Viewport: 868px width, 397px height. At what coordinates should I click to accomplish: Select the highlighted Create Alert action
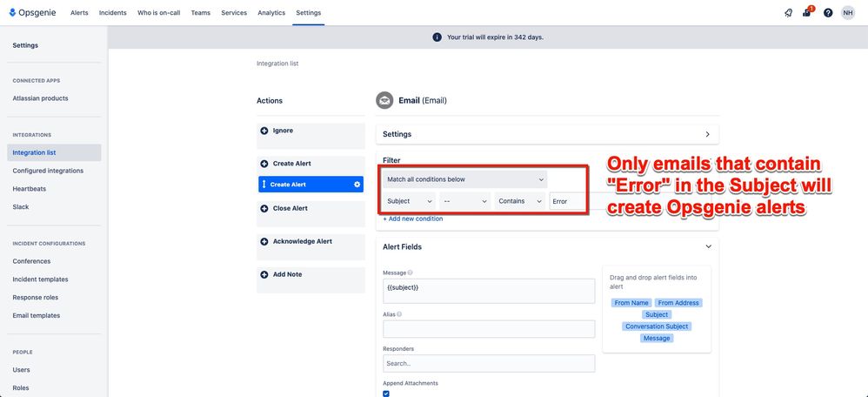click(310, 185)
